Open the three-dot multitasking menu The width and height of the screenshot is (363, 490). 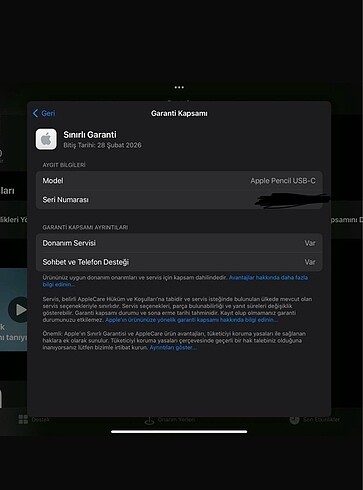pyautogui.click(x=179, y=87)
